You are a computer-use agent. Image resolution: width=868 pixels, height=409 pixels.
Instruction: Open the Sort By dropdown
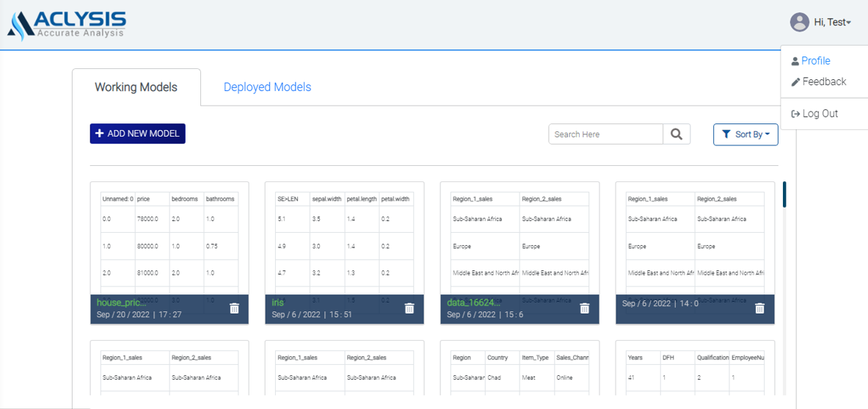745,134
